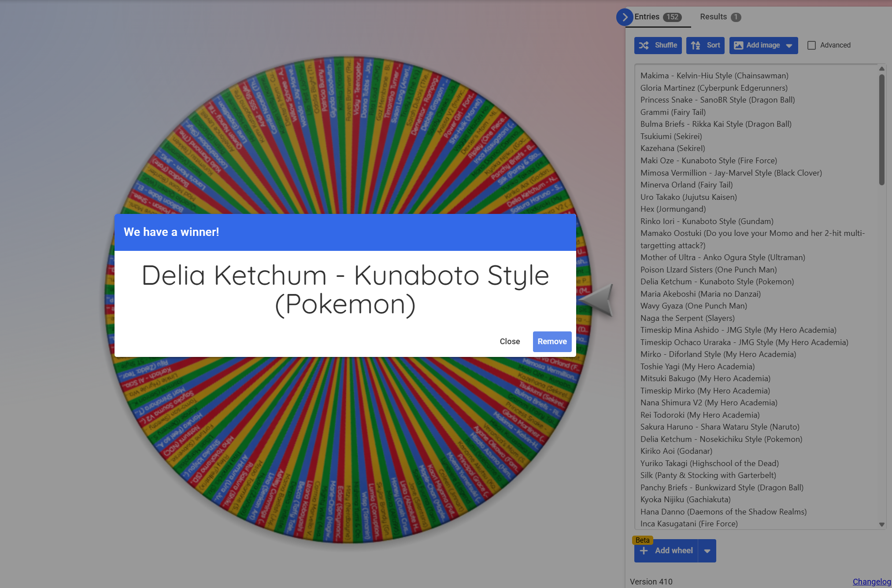Click entry 'Hex (Jormungand)'
The width and height of the screenshot is (892, 588).
click(x=673, y=209)
